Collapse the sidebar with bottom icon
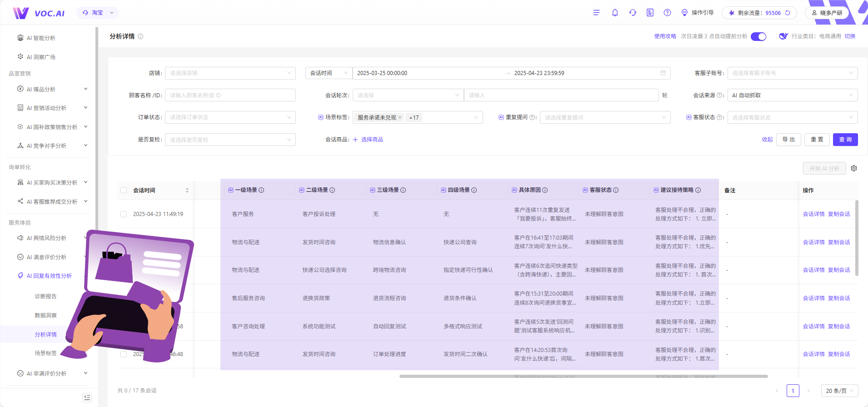The height and width of the screenshot is (407, 868). point(87,398)
